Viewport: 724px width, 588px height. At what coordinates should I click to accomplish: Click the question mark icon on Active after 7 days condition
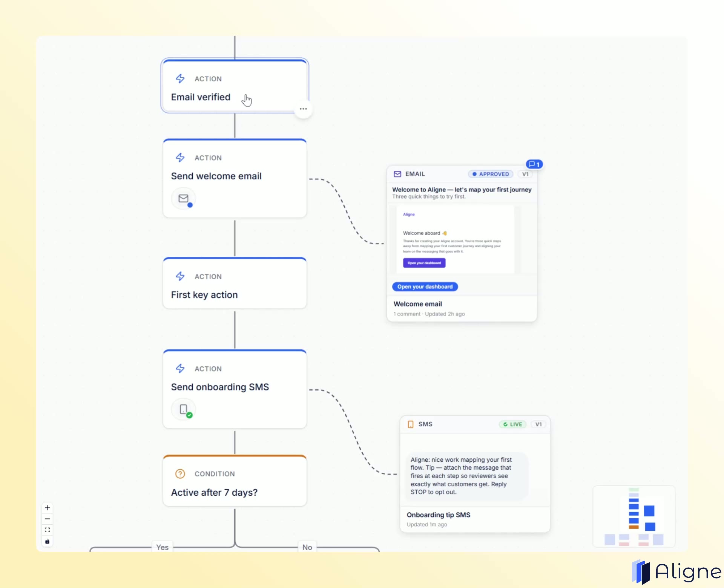point(180,474)
